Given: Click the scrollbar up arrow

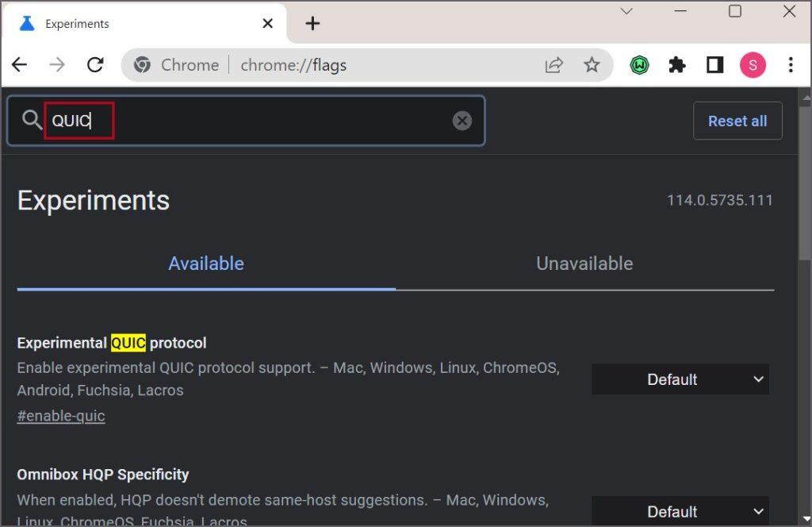Looking at the screenshot, I should (806, 96).
